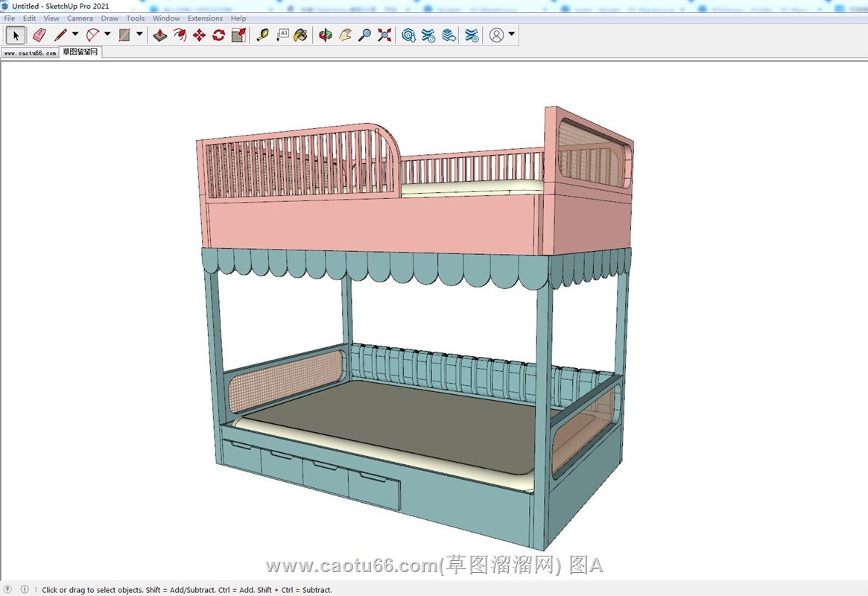Viewport: 868px width, 596px height.
Task: Open the Help menu
Action: [238, 19]
